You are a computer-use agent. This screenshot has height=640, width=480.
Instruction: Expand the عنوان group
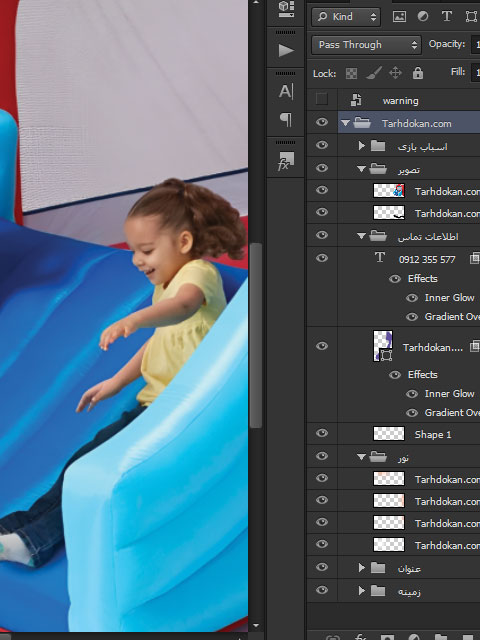pyautogui.click(x=361, y=567)
